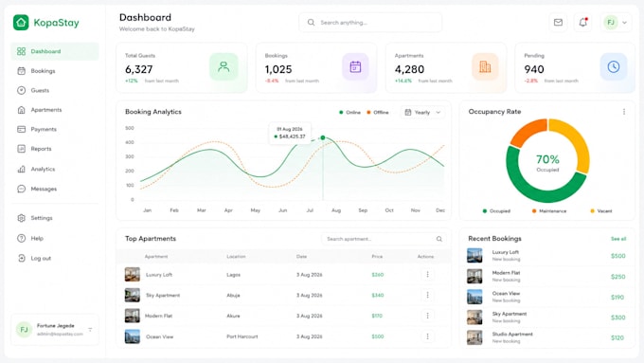Click Ocean View thumbnail in Recent Bookings

coord(474,297)
